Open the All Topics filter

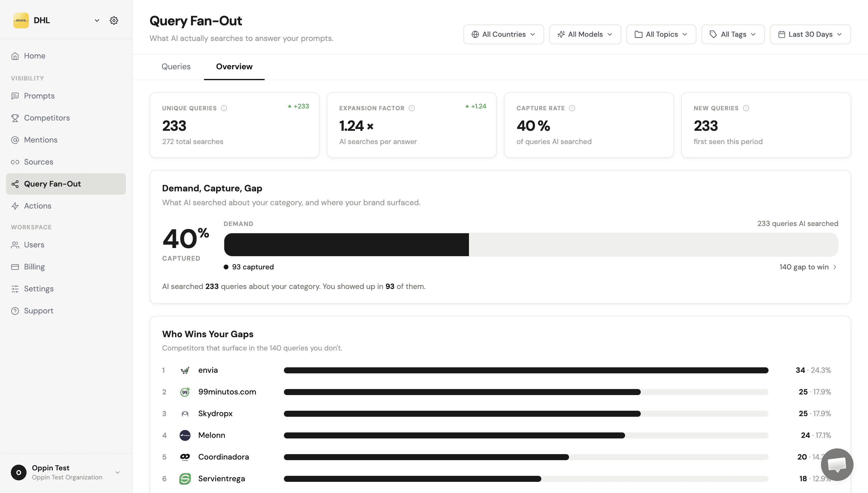[661, 34]
